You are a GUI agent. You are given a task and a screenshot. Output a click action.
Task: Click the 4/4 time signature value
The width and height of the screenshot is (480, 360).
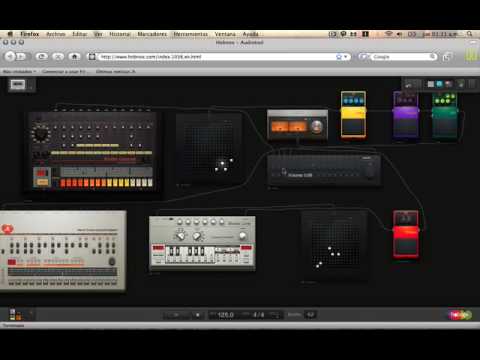(258, 315)
